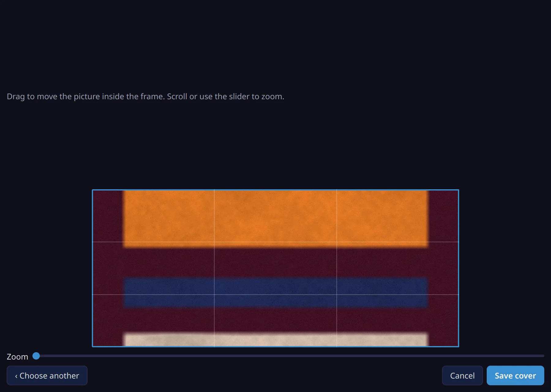Select the top-left cell of the crop grid
551x392 pixels.
[x=153, y=216]
